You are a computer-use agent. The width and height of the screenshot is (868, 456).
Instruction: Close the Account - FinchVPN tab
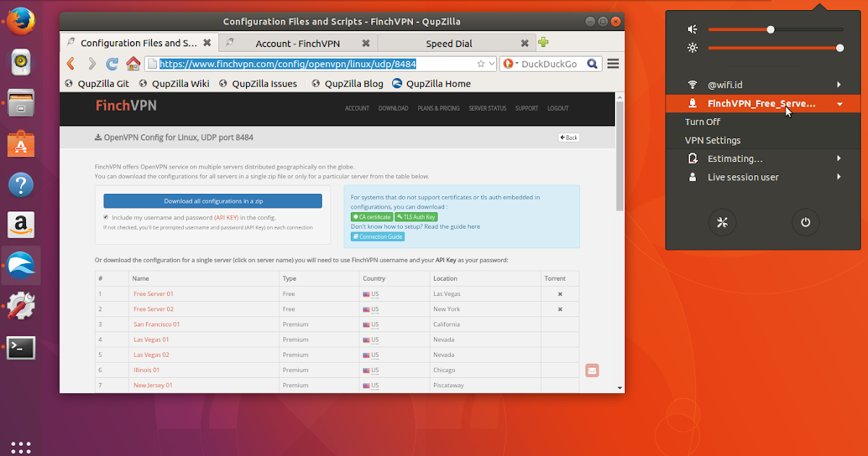coord(366,43)
